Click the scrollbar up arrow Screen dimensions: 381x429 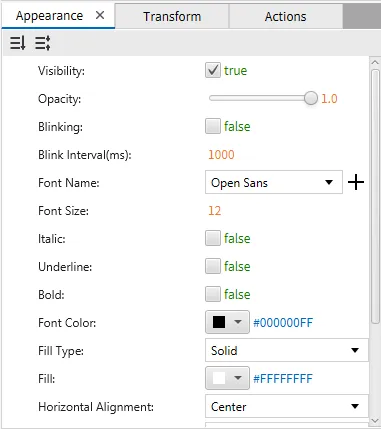point(375,62)
